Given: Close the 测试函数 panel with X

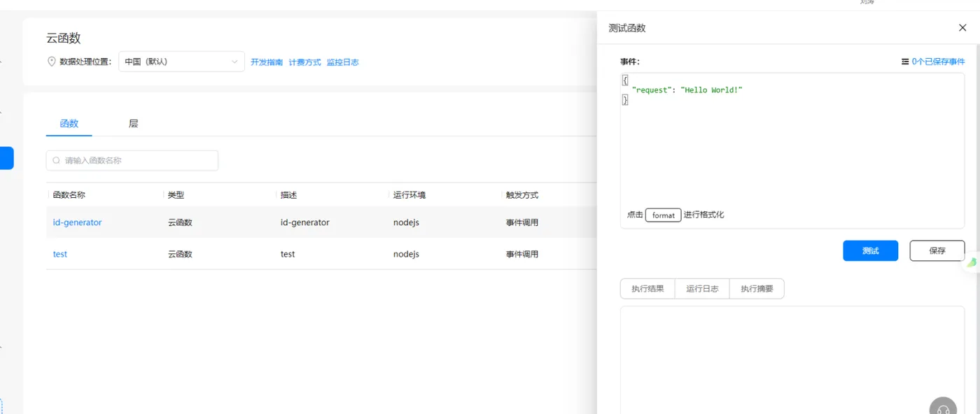Looking at the screenshot, I should (x=962, y=28).
